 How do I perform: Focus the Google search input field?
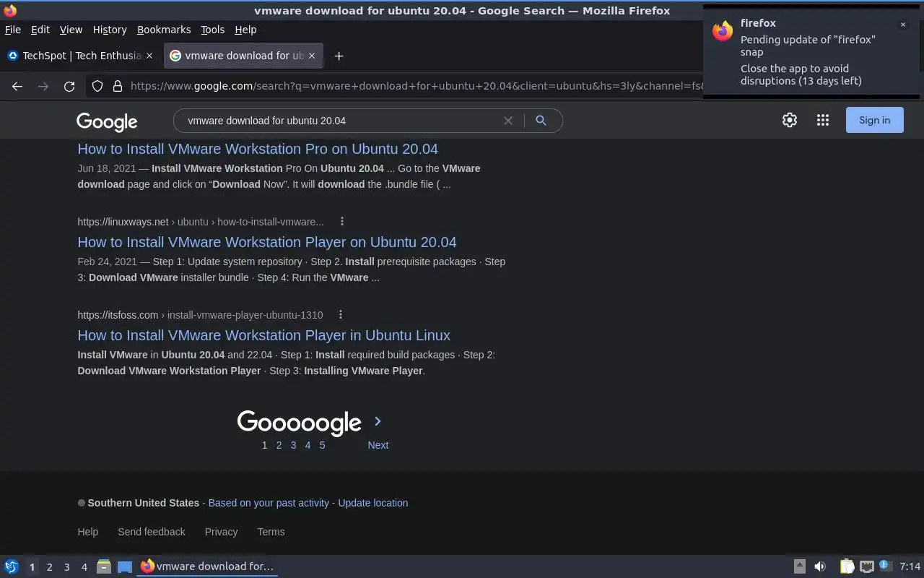pos(339,121)
